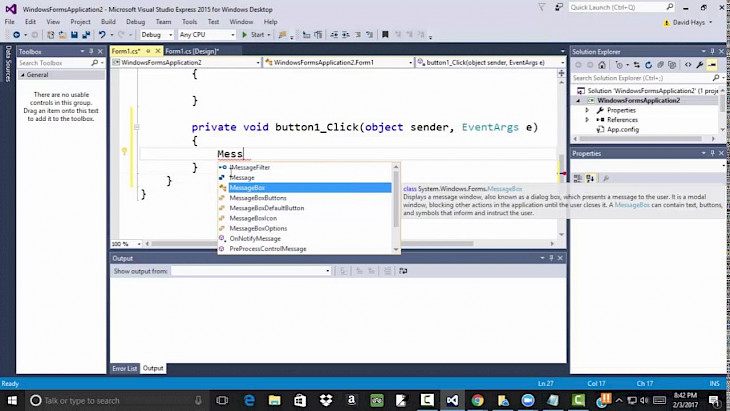Click Collapse All icon in Solution Explorer

[x=660, y=65]
